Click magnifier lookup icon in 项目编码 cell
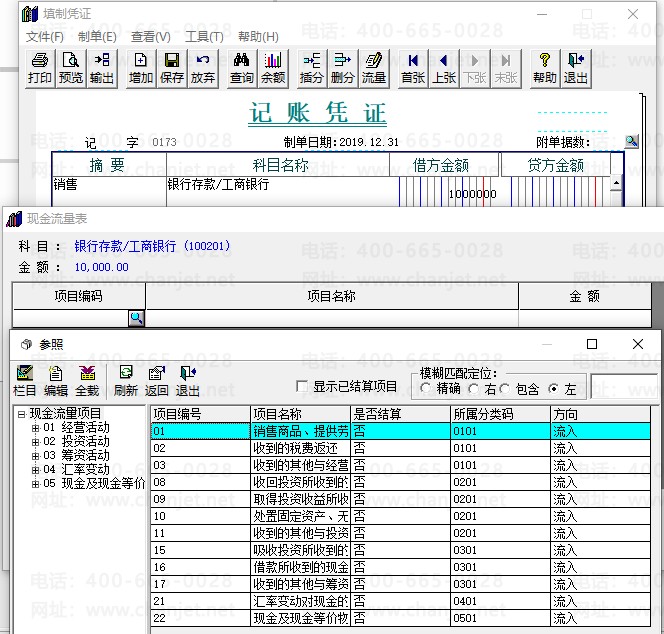This screenshot has height=634, width=664. click(136, 318)
